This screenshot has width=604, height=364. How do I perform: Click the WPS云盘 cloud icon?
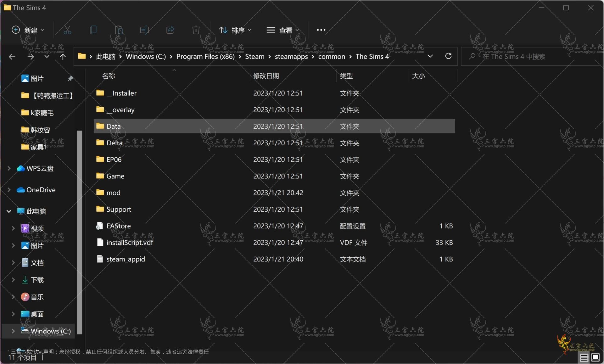(x=21, y=168)
